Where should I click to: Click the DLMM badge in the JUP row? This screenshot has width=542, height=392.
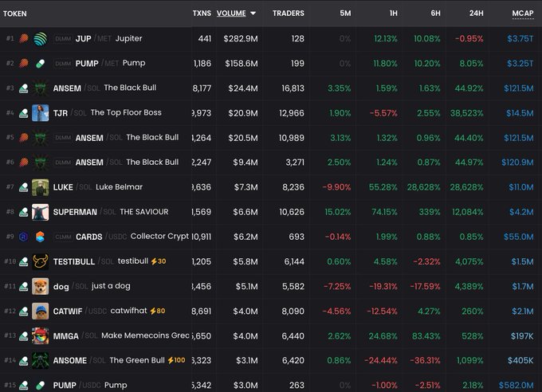pyautogui.click(x=63, y=39)
